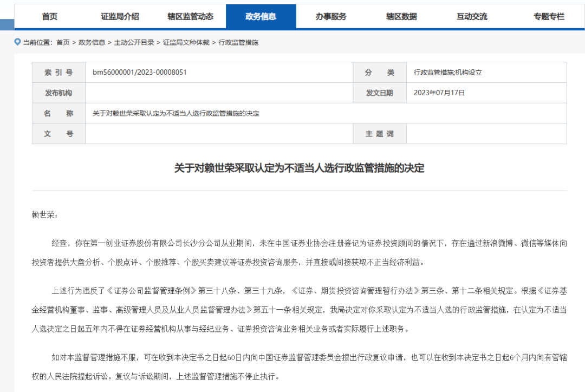
Task: Open the 辖区数据 navigation tab
Action: [401, 16]
